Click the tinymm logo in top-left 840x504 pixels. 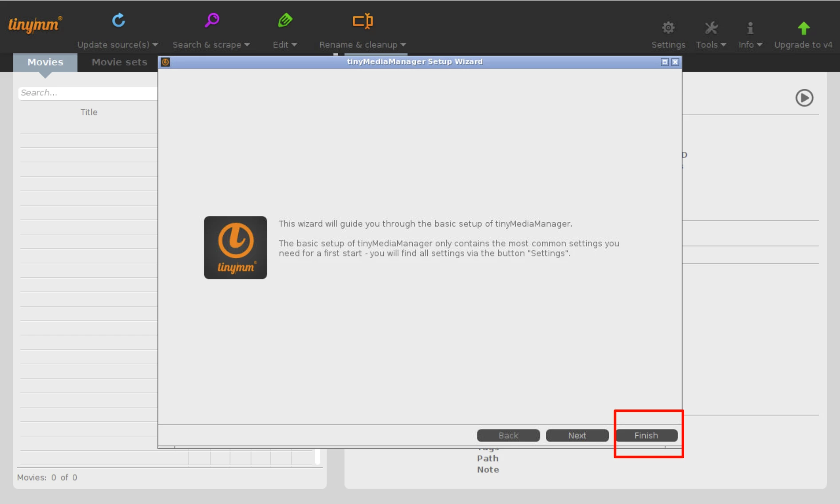pos(35,24)
